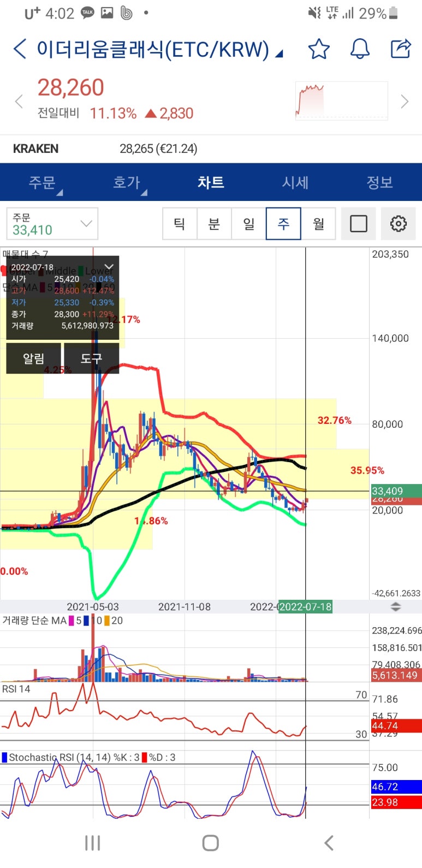Click the 거래량 단순 MA indicator label
422x868 pixels.
pos(34,621)
